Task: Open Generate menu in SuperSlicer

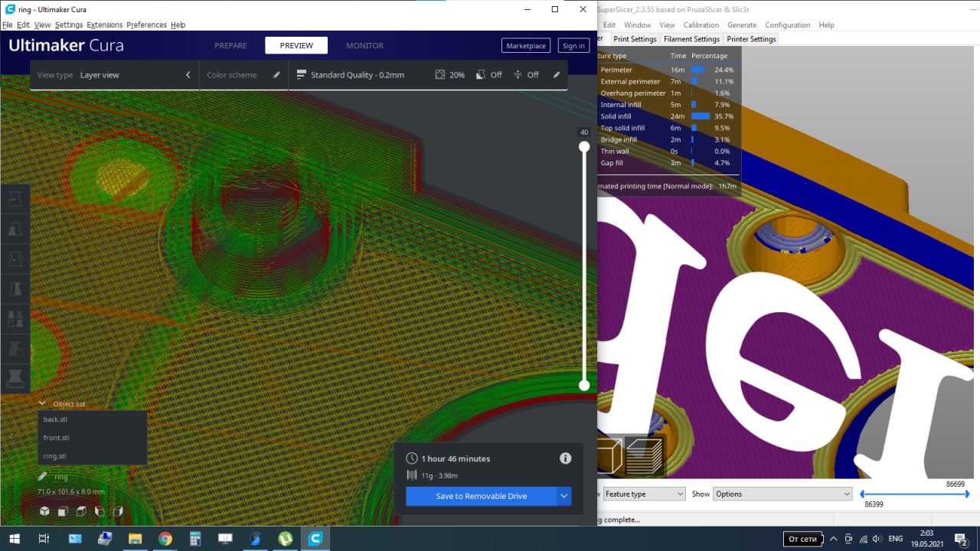Action: [x=742, y=24]
